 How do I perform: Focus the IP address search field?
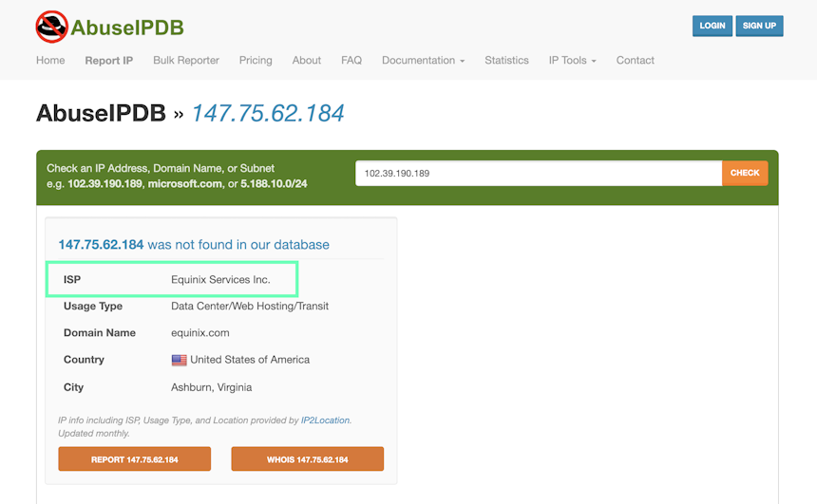point(539,173)
